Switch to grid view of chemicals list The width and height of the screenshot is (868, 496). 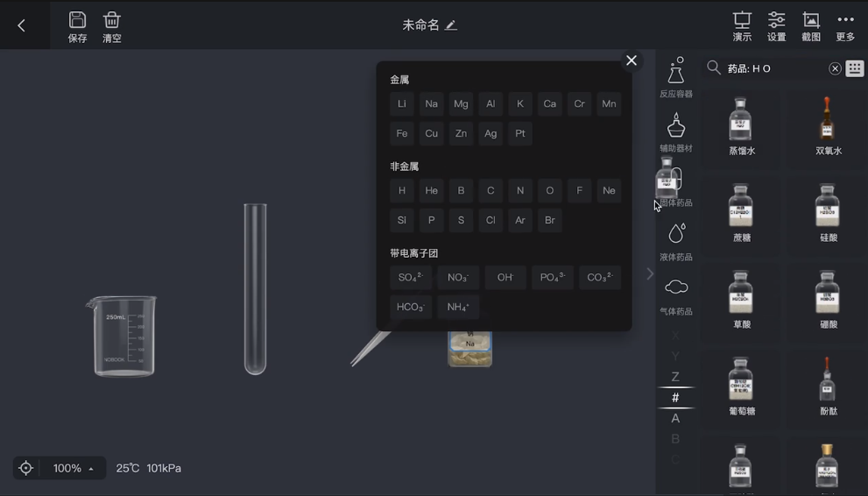[x=855, y=68]
